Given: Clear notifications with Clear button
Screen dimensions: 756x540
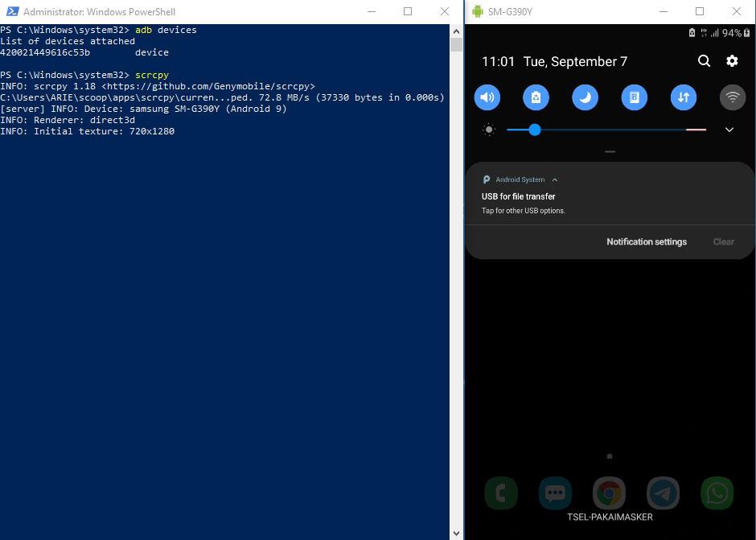Looking at the screenshot, I should 724,241.
